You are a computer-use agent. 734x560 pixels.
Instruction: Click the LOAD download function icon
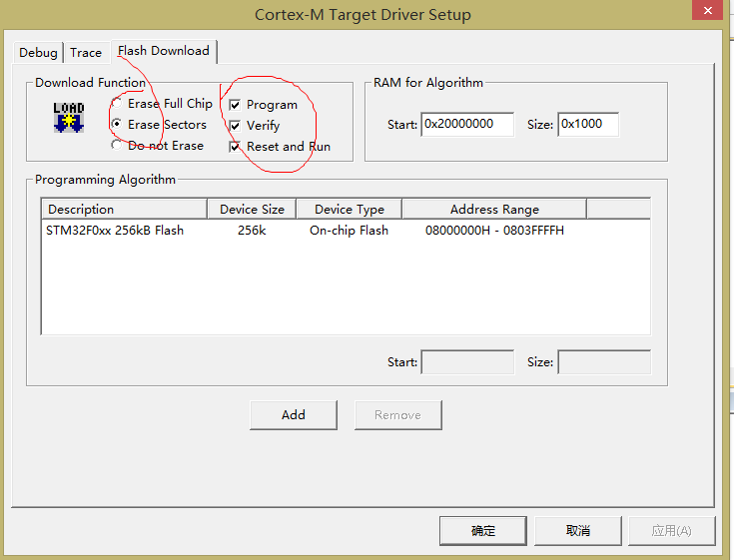click(69, 117)
